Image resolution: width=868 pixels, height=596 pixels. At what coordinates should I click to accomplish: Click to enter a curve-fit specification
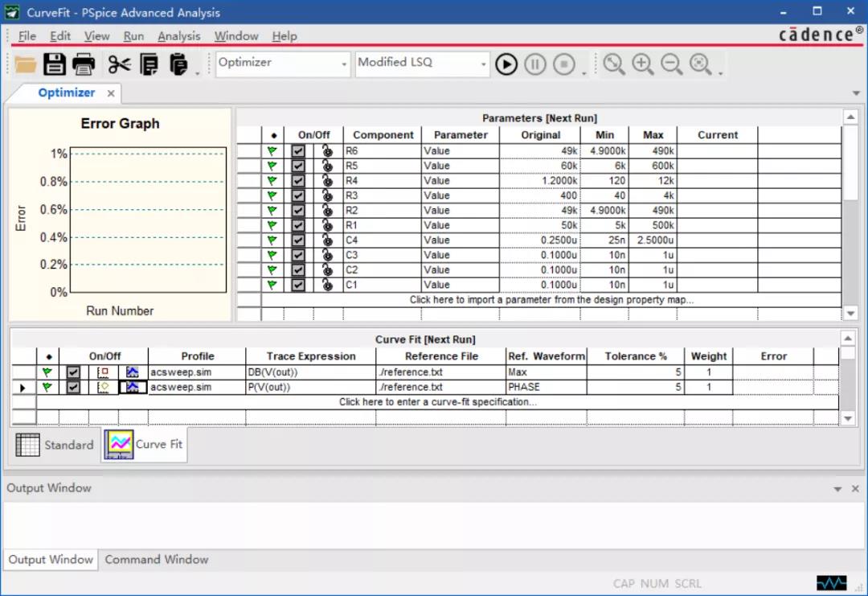[x=438, y=402]
